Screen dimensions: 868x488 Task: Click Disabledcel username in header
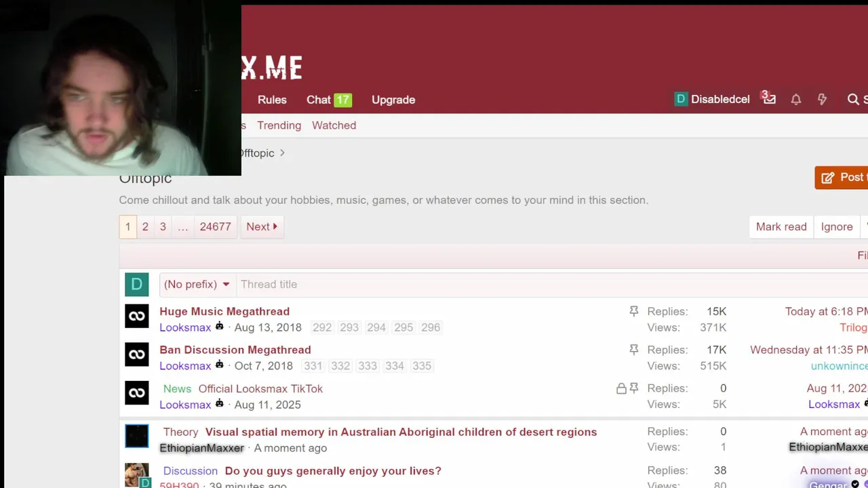pos(720,100)
